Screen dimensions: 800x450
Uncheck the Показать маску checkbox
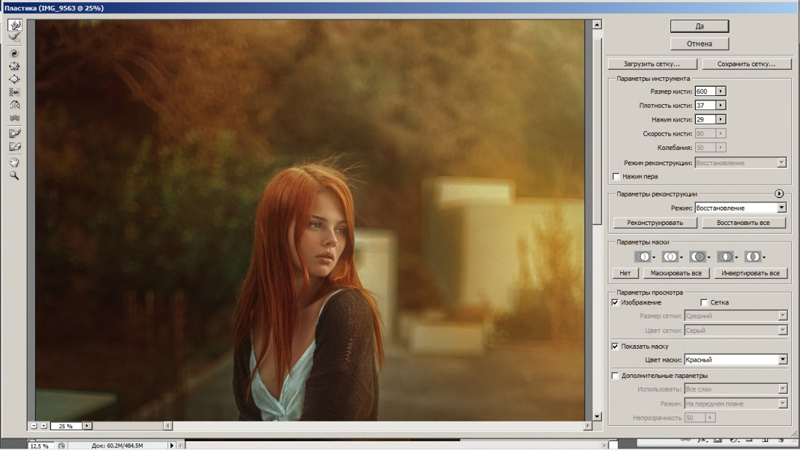coord(615,346)
